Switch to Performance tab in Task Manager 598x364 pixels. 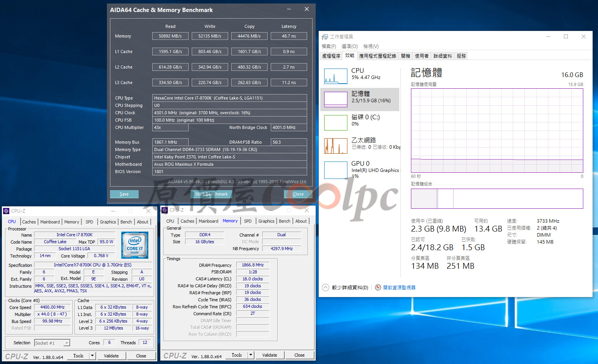[350, 55]
